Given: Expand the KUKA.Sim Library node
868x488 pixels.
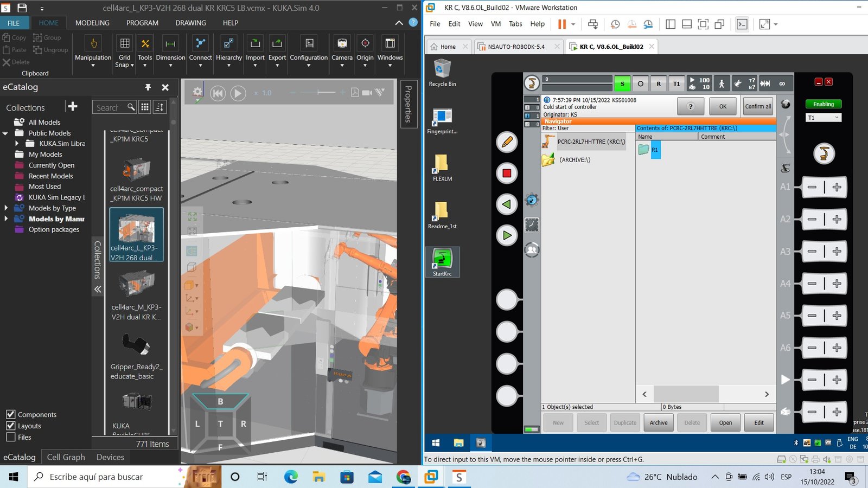Looking at the screenshot, I should click(x=17, y=144).
